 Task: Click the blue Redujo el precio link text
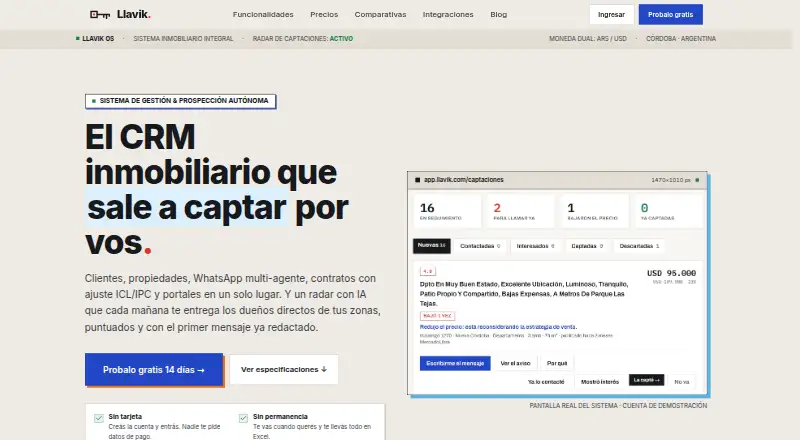[498, 327]
